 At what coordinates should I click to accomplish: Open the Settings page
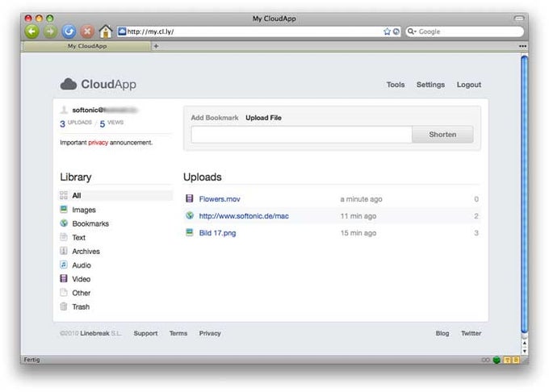tap(430, 85)
